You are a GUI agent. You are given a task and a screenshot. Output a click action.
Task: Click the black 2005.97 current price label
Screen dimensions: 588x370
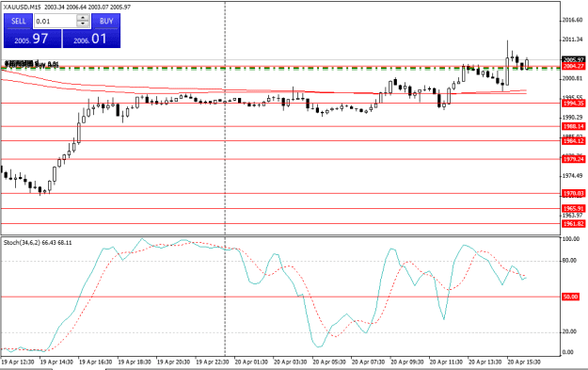point(573,59)
